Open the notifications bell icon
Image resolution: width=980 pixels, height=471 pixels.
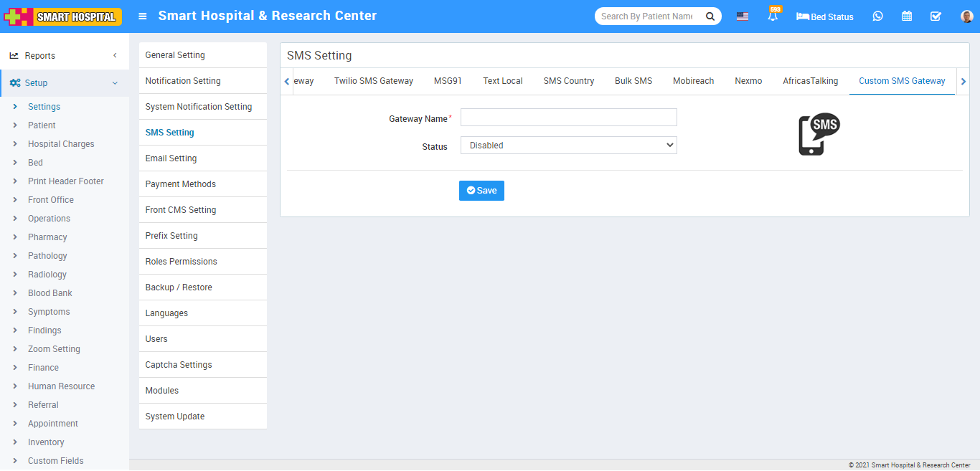(x=773, y=16)
